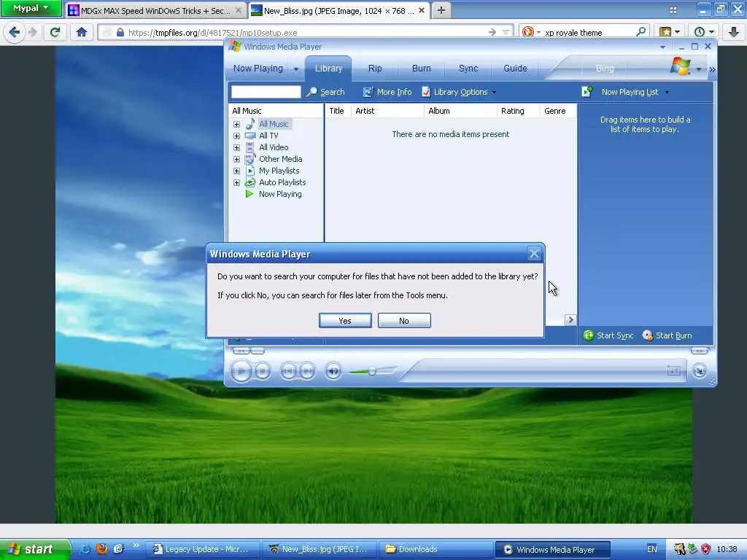Click Yes in the Windows Media Player dialog
The height and width of the screenshot is (560, 747).
tap(345, 321)
